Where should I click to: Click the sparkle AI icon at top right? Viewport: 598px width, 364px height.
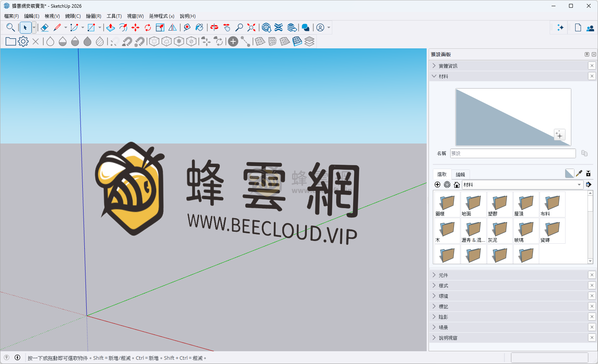[560, 27]
